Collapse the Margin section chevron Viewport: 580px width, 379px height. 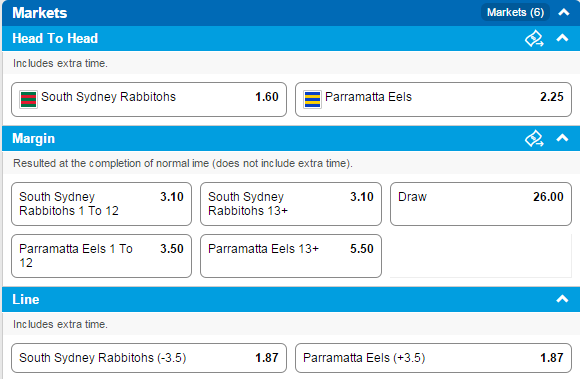click(x=562, y=138)
